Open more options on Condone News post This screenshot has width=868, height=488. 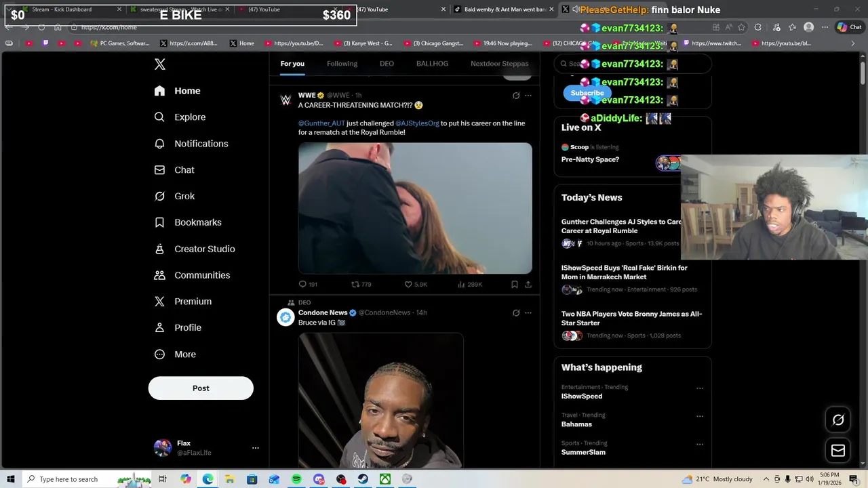[528, 313]
